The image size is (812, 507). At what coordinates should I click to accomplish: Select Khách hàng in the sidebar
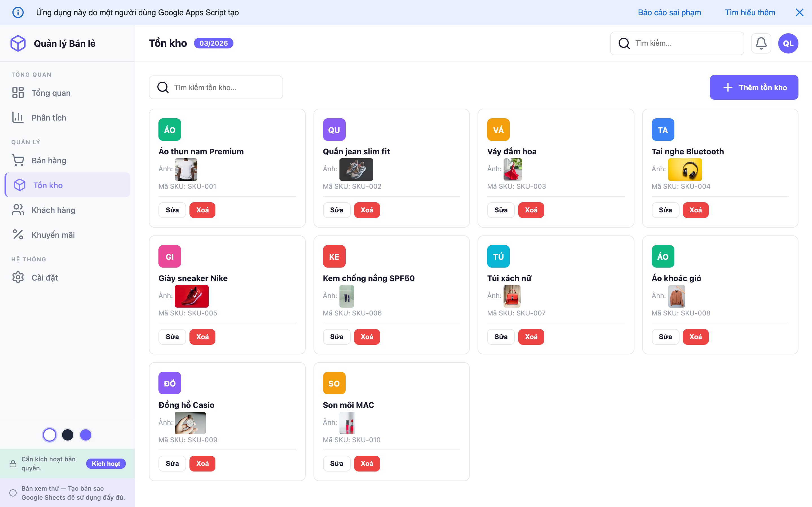pos(53,210)
